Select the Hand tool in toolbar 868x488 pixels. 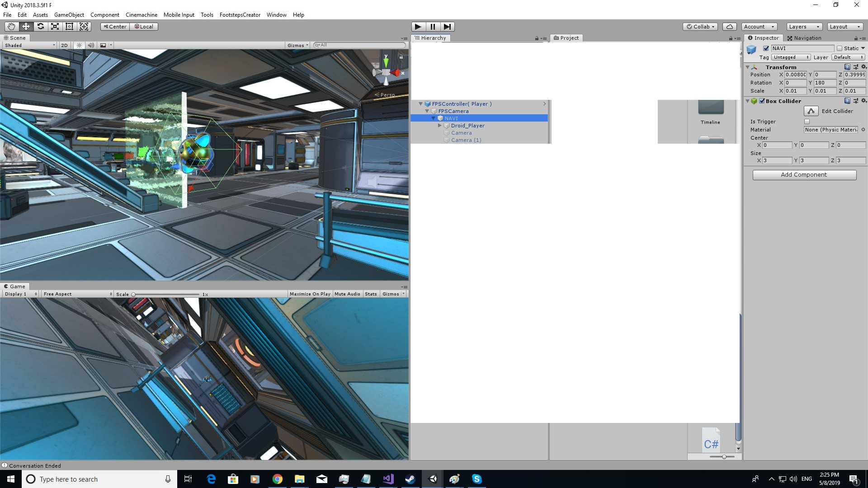tap(11, 27)
